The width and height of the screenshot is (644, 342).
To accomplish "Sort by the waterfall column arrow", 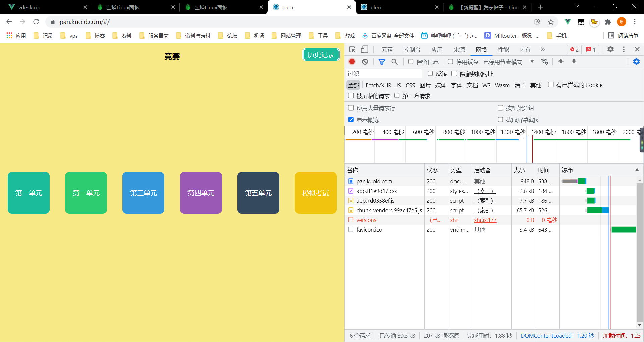I will 637,170.
